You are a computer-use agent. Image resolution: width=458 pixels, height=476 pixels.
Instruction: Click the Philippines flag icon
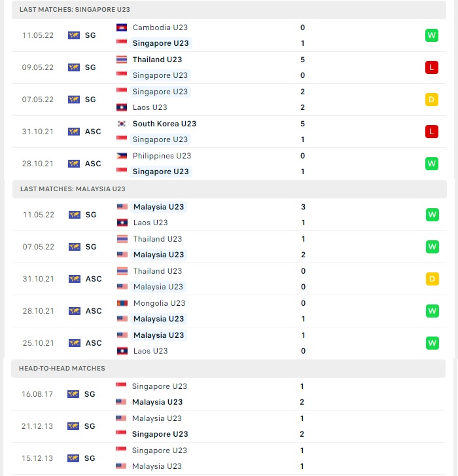click(122, 156)
